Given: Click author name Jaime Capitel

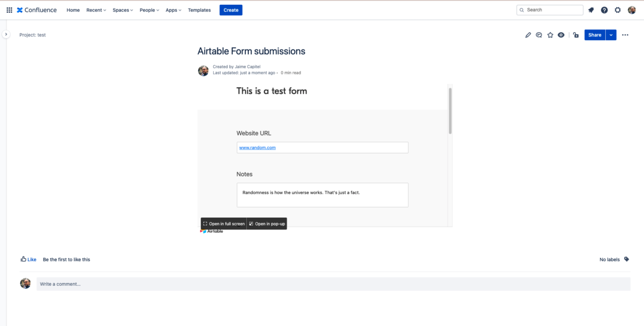Looking at the screenshot, I should pyautogui.click(x=247, y=67).
